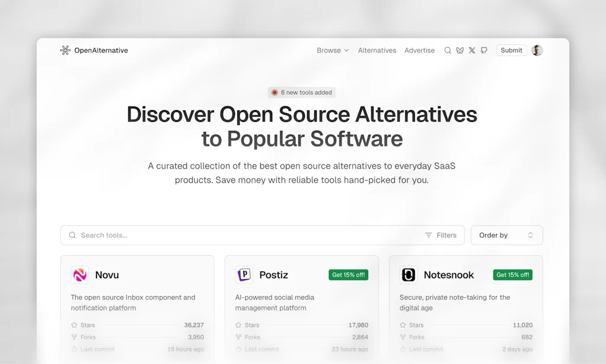Viewport: 606px width, 364px height.
Task: Open the search with the magnifier icon
Action: point(448,50)
